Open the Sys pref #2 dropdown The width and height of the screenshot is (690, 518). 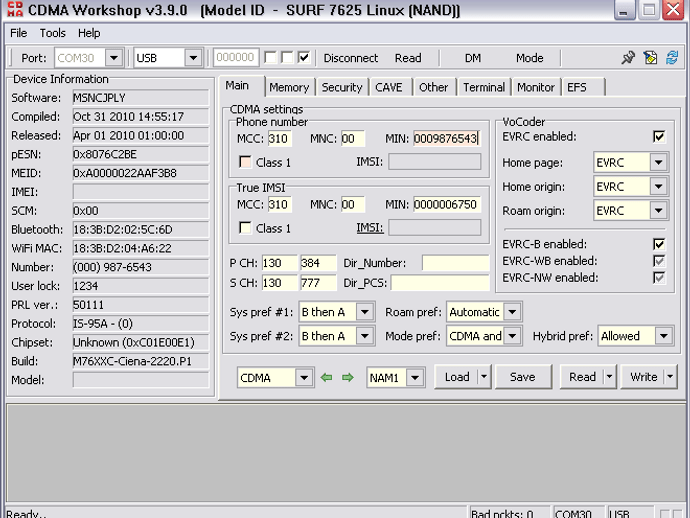(365, 336)
